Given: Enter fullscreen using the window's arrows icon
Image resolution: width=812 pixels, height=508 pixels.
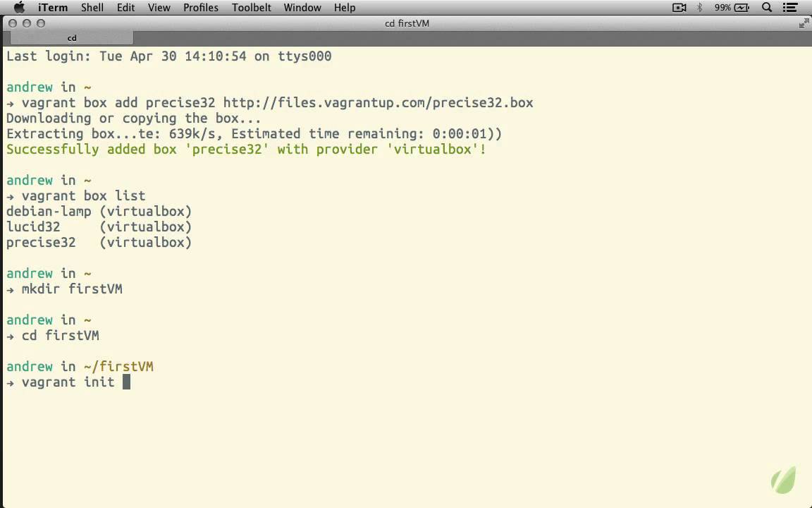Looking at the screenshot, I should click(x=804, y=23).
